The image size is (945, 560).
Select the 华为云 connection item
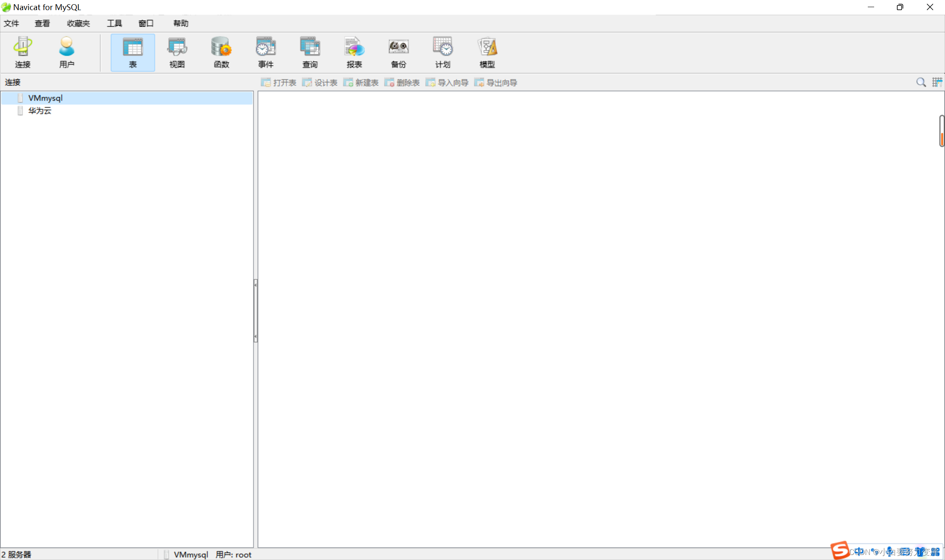coord(40,110)
